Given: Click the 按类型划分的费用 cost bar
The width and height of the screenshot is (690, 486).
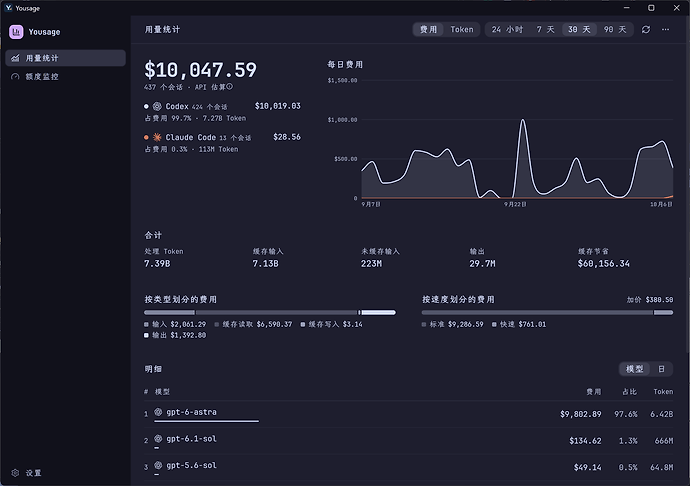Looking at the screenshot, I should tap(270, 313).
